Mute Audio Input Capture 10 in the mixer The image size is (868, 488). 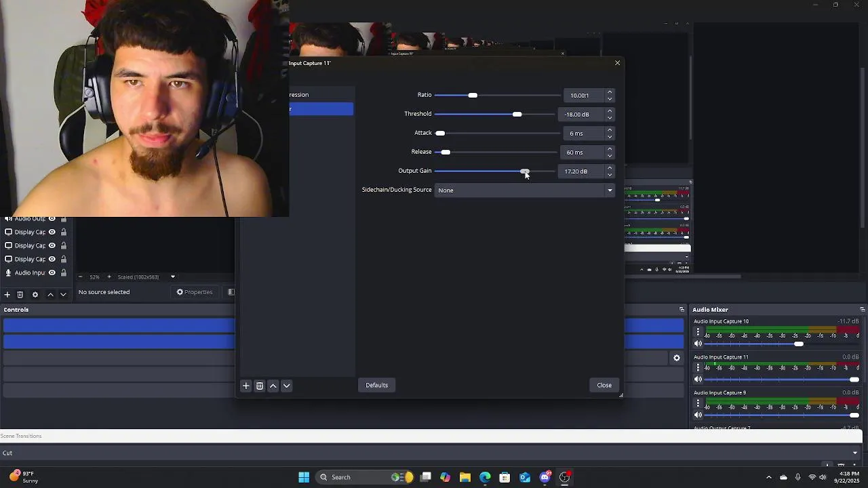pyautogui.click(x=698, y=344)
